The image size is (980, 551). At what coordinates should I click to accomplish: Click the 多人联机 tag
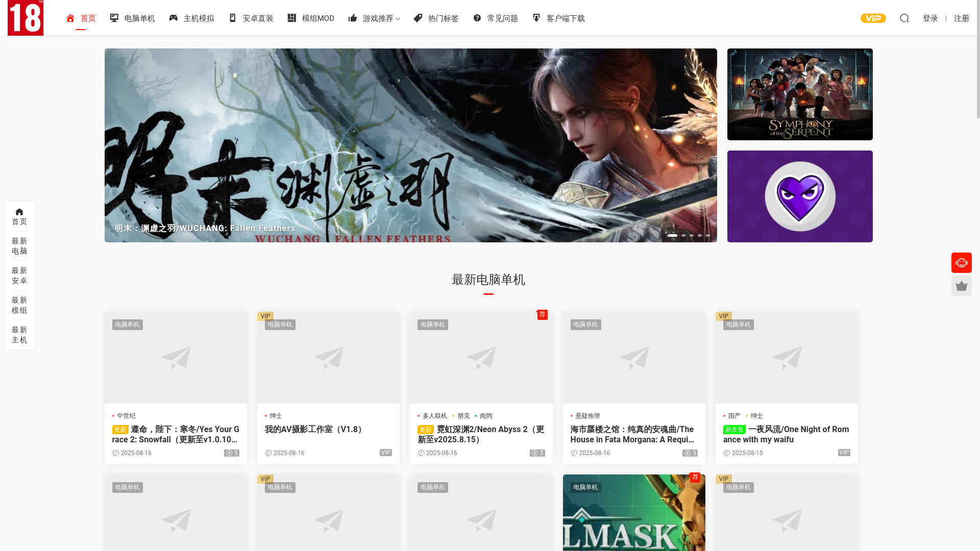[434, 416]
